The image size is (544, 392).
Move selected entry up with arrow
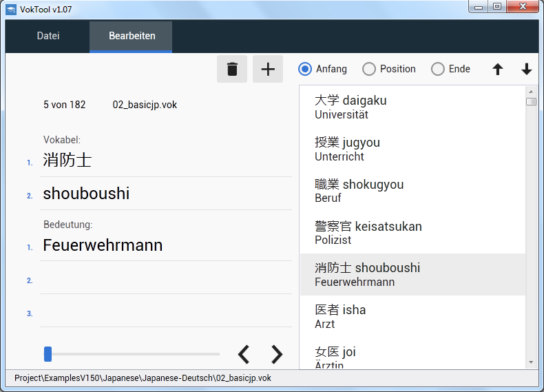click(497, 69)
